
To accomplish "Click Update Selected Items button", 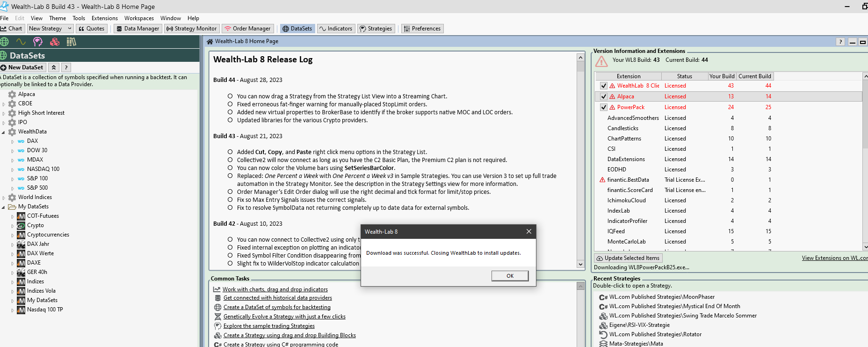I will click(x=628, y=258).
